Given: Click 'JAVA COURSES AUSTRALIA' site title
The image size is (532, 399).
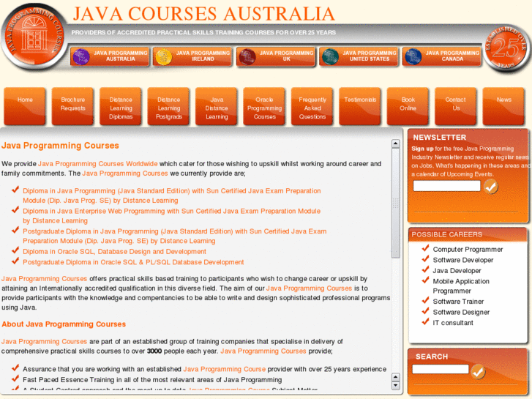Looking at the screenshot, I should [204, 14].
